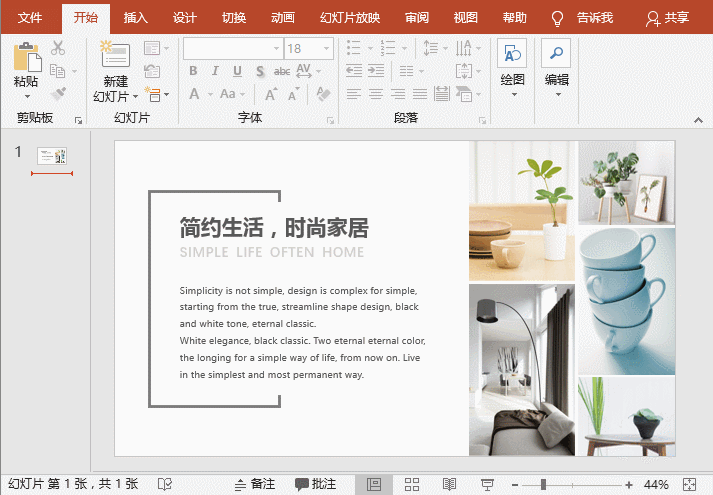Toggle bold formatting
Viewport: 713px width, 495px height.
click(193, 71)
